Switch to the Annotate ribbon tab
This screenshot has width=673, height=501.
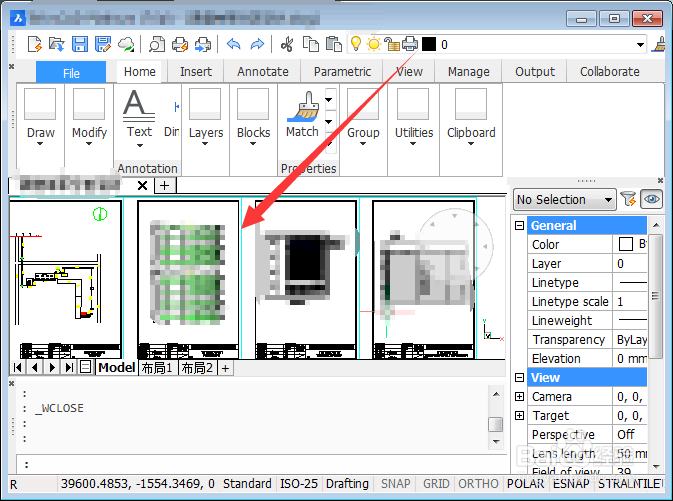(x=263, y=72)
